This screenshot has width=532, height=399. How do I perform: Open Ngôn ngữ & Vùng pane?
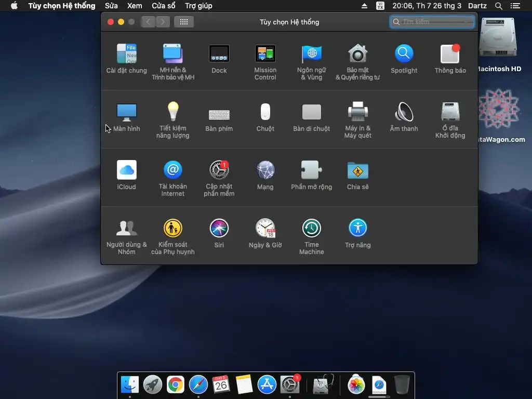tap(312, 62)
